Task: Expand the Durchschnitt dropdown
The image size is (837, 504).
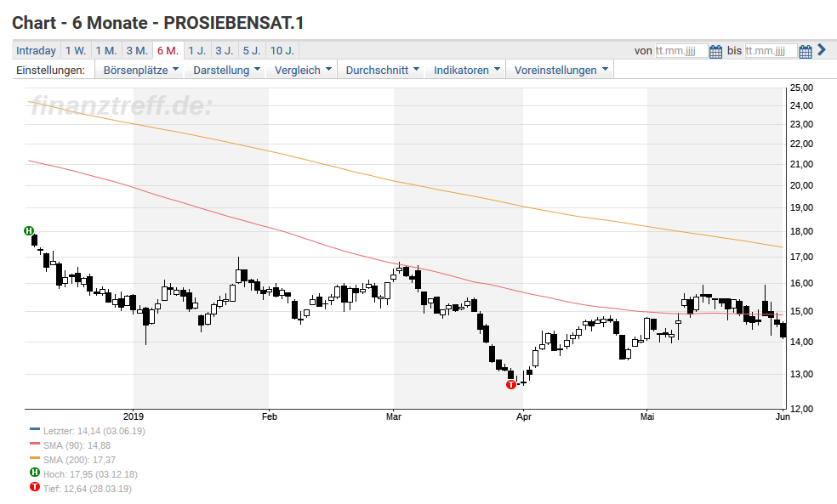Action: pyautogui.click(x=382, y=70)
